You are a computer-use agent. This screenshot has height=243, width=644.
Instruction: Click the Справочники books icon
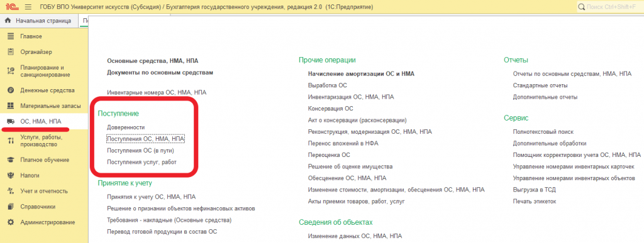tap(11, 207)
